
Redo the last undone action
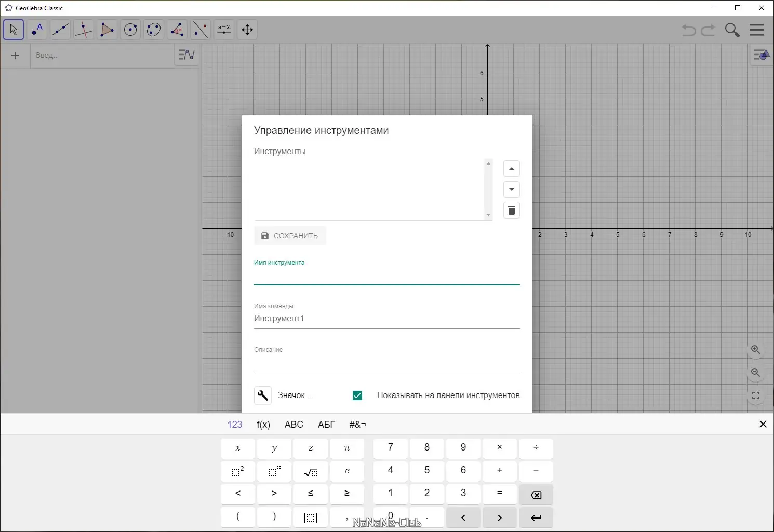(709, 30)
